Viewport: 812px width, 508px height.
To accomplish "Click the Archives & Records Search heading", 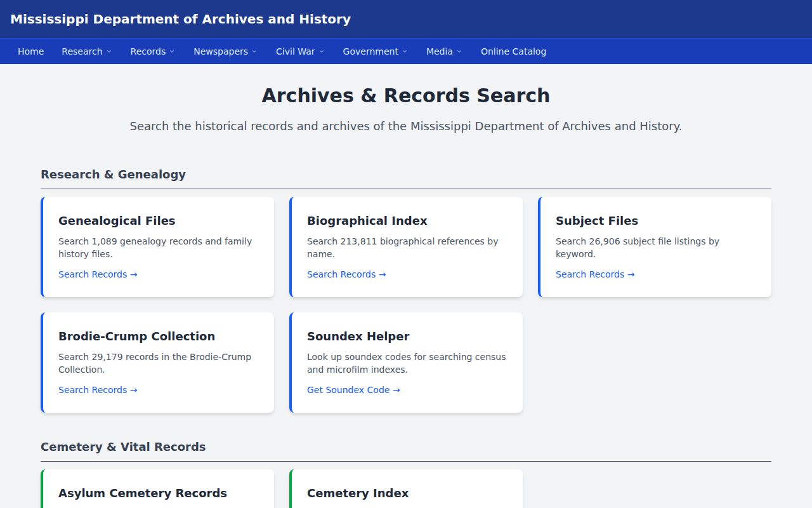I will coord(406,95).
